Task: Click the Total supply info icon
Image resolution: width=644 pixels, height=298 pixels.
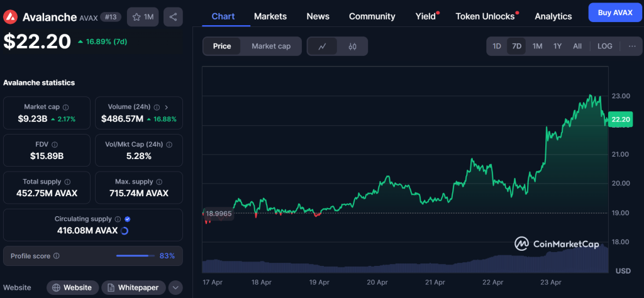Action: tap(67, 182)
